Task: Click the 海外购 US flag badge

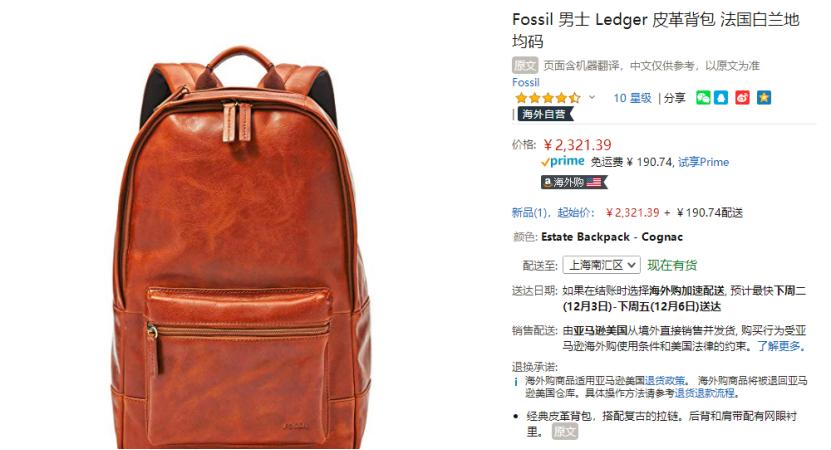Action: [x=574, y=182]
